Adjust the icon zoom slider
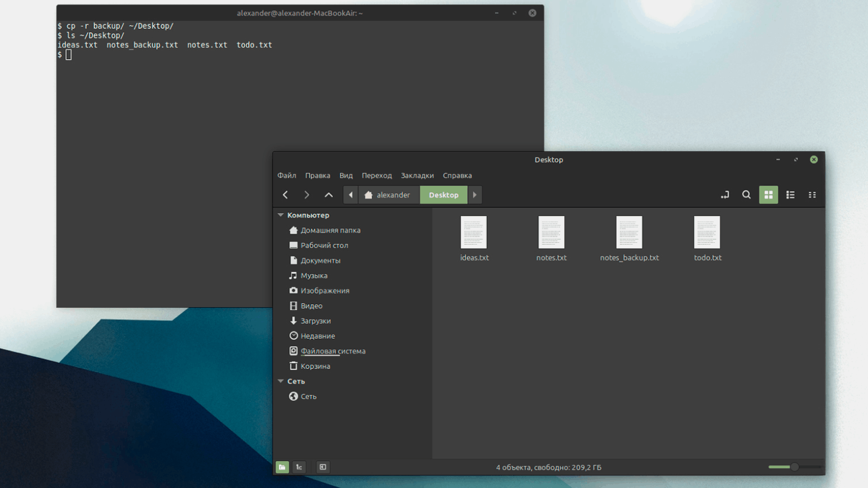 coord(794,467)
